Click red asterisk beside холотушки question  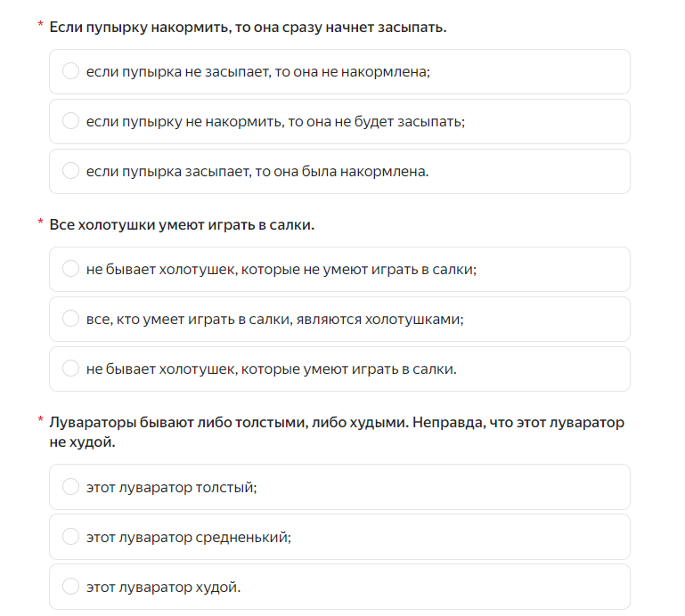41,222
